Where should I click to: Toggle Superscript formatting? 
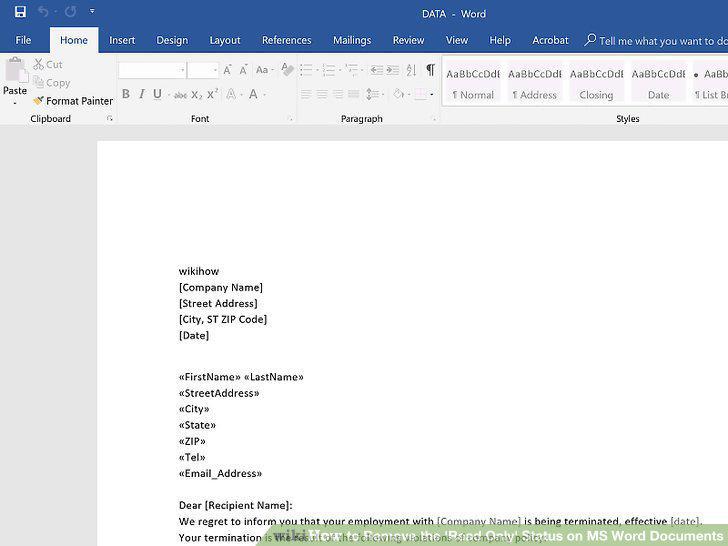(212, 94)
